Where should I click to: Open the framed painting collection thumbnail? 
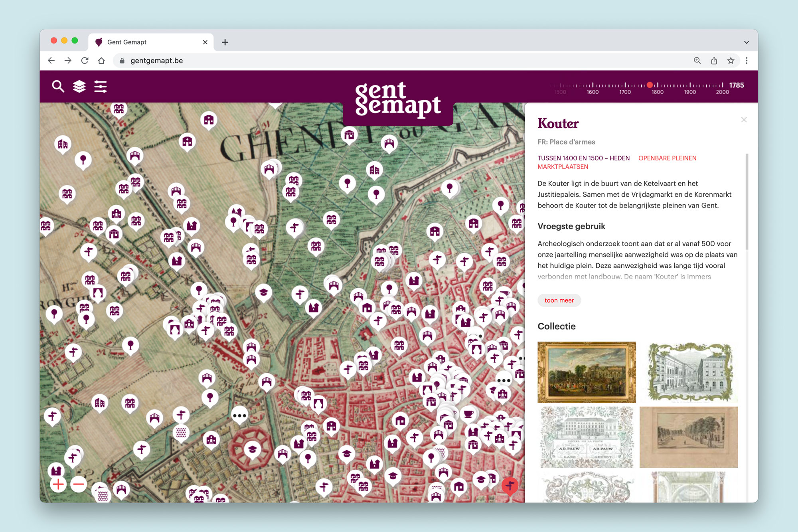[x=587, y=372]
